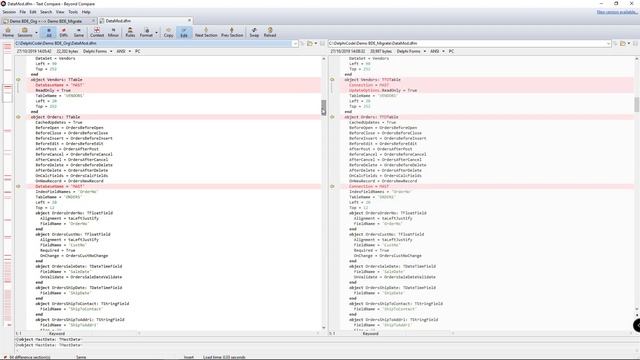This screenshot has height=360, width=640.
Task: Expand the left browse folder dropdown arrow
Action: pos(316,43)
